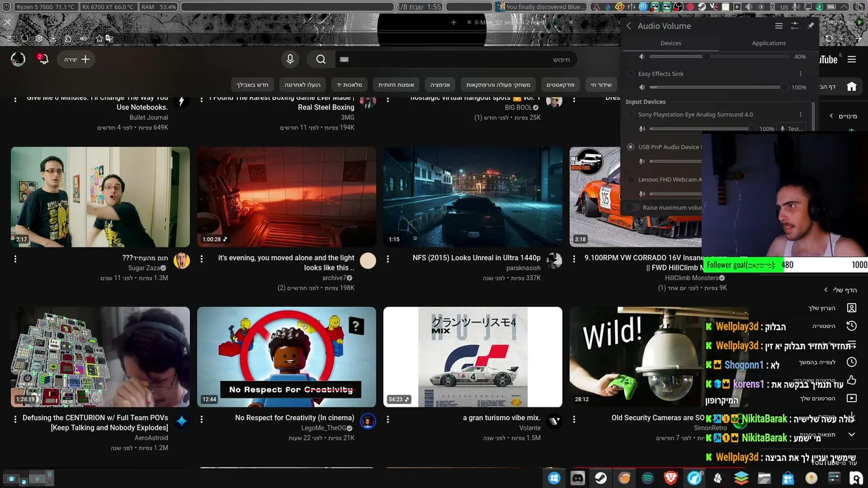
Task: Adjust the 40% output volume slider
Action: (x=719, y=57)
